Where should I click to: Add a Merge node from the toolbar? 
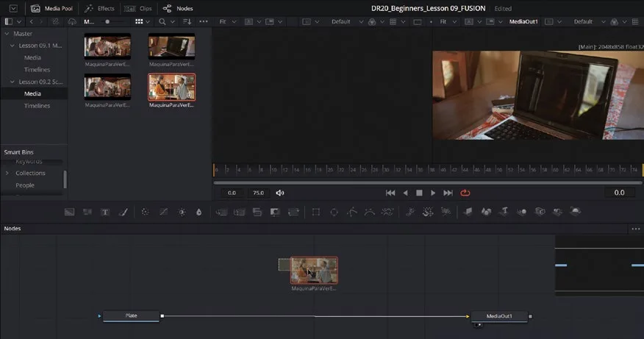221,212
